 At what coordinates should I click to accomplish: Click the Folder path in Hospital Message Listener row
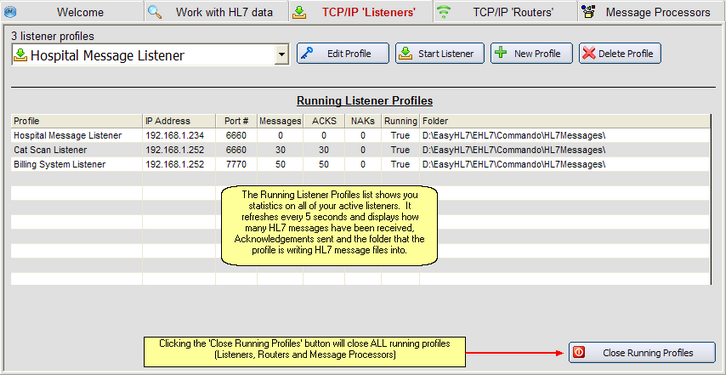pos(514,136)
